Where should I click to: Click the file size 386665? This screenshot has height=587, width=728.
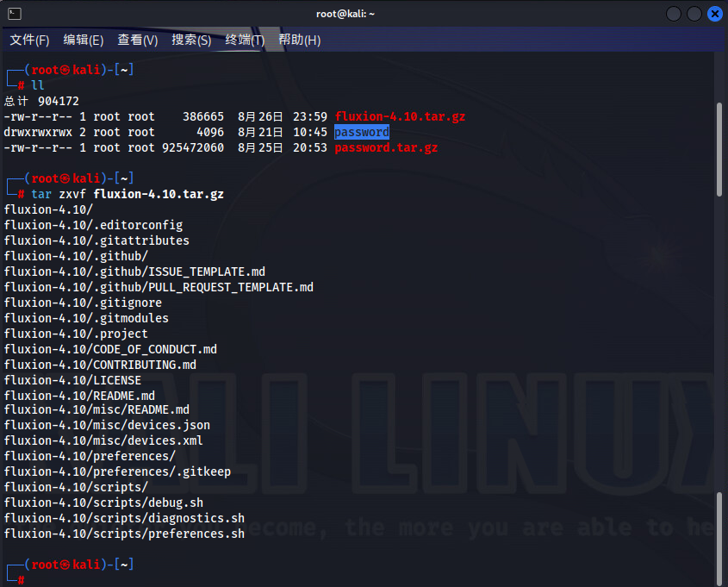(x=203, y=116)
